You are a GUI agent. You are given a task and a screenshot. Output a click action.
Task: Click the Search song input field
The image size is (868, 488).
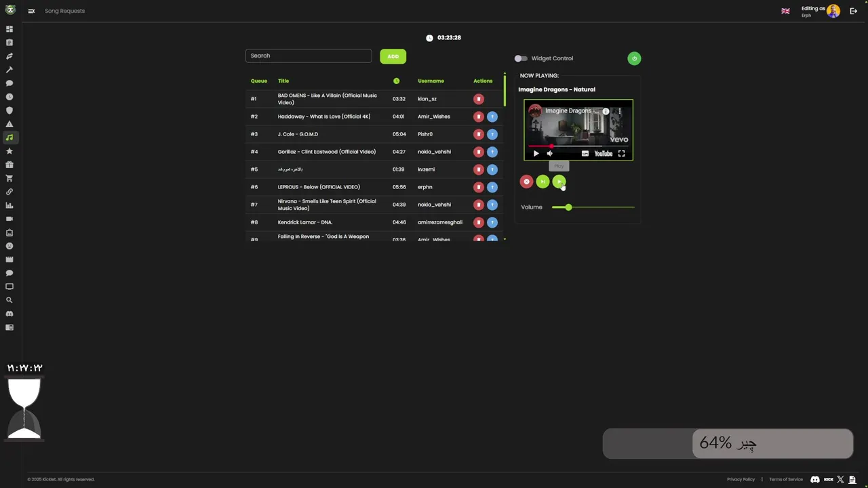coord(309,56)
